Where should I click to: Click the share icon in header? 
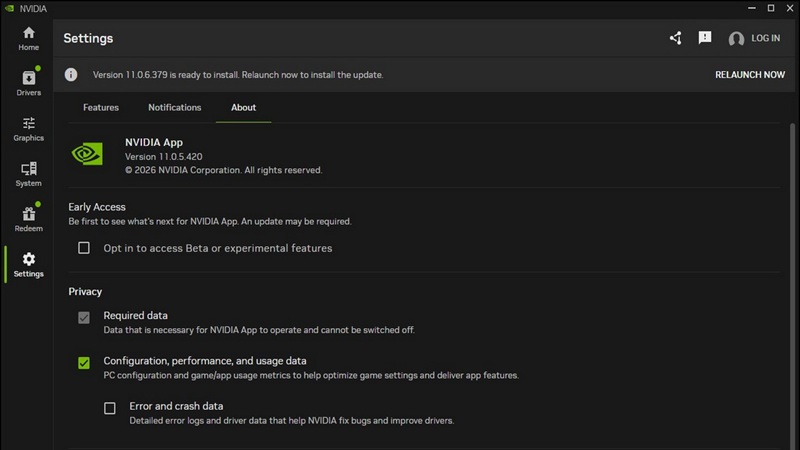(675, 38)
